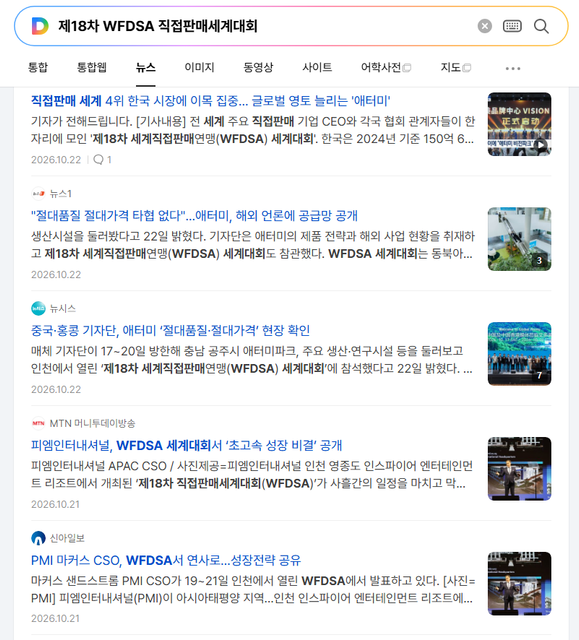Click the 신아일보 source logo icon
Image resolution: width=579 pixels, height=640 pixels.
coord(38,538)
